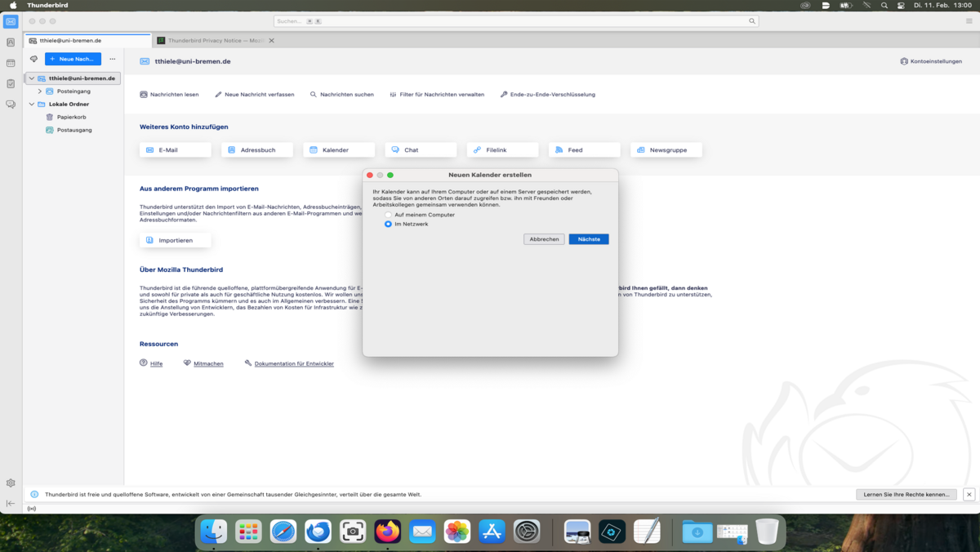The image size is (980, 552).
Task: Switch to the Calendar view in the sidebar
Action: 11,63
